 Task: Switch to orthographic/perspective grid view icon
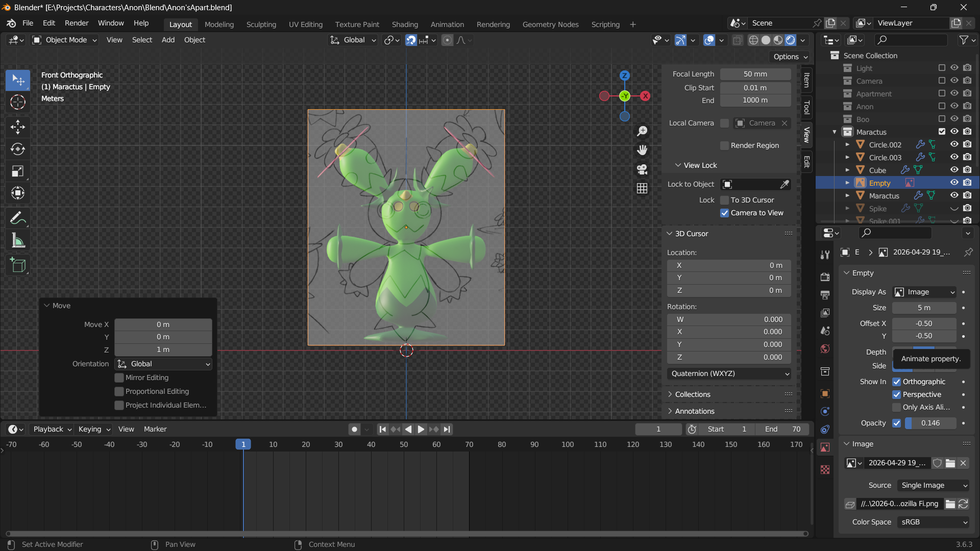point(642,188)
